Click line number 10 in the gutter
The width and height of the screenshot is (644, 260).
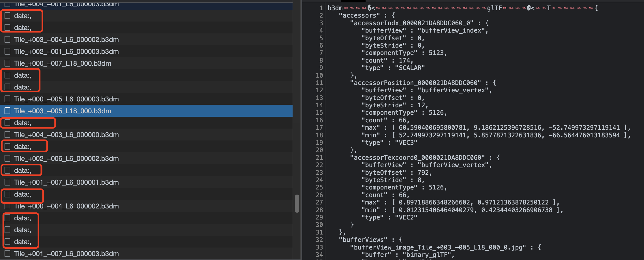point(319,75)
